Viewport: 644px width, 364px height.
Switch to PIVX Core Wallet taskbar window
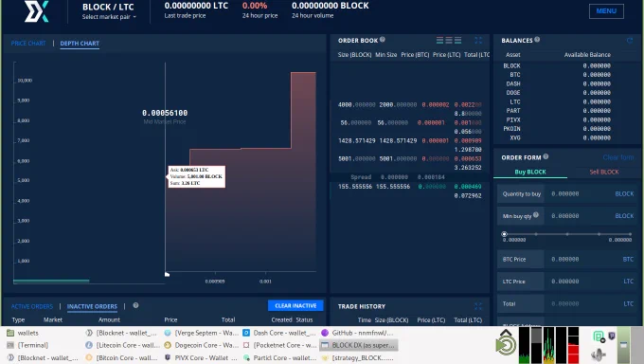tap(201, 357)
